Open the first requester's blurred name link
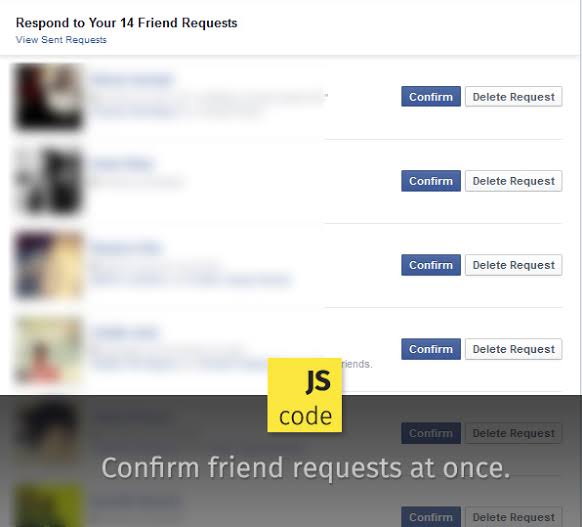 (133, 79)
